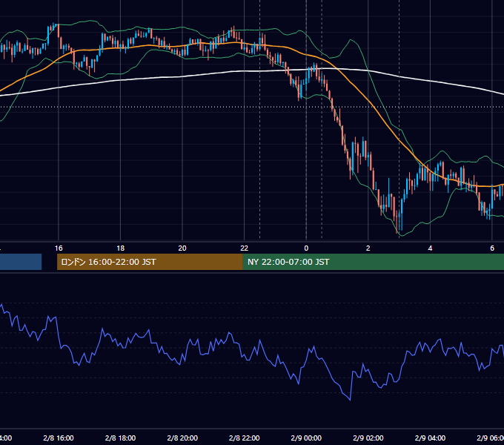Click the NY 22:00-07:00 JST session bar
The height and width of the screenshot is (445, 504).
373,262
